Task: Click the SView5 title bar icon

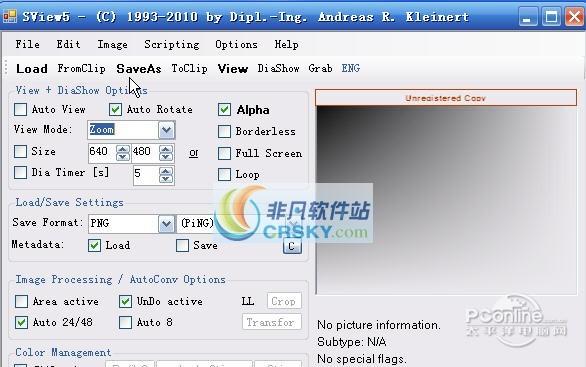Action: (10, 16)
